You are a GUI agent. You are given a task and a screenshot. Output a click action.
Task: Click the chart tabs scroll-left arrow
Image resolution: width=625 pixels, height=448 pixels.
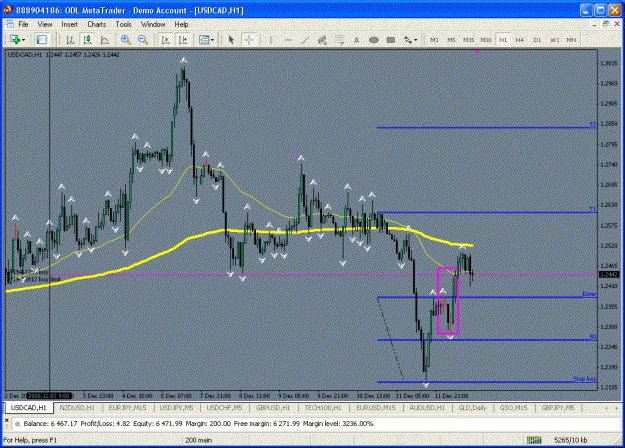606,408
